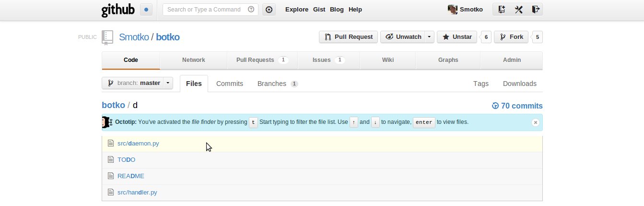Screen dimensions: 644x206
Task: Unstar the botko repository
Action: (457, 37)
